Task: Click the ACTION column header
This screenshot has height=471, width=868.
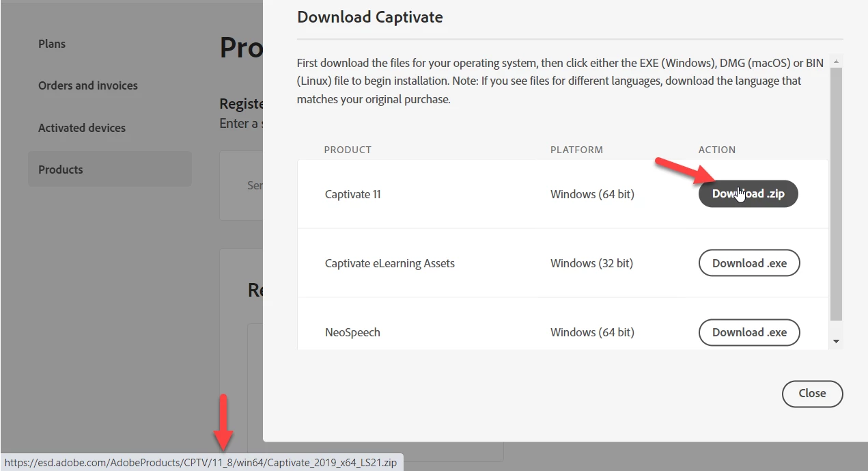Action: point(717,150)
